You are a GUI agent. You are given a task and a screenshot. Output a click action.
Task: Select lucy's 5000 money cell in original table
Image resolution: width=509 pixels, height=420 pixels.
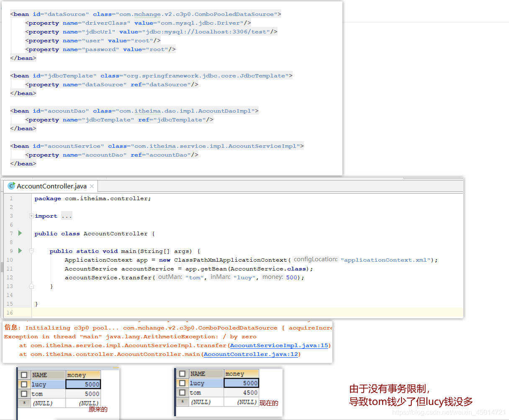point(83,384)
